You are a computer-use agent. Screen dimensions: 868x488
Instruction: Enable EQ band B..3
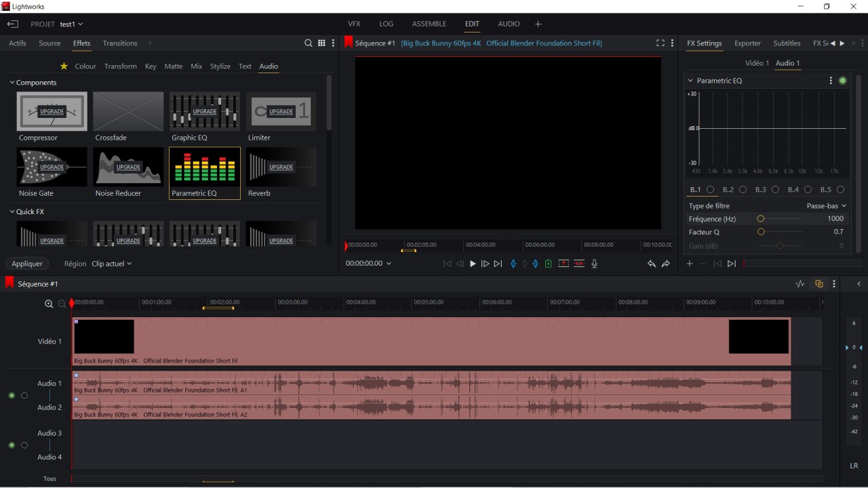coord(776,190)
